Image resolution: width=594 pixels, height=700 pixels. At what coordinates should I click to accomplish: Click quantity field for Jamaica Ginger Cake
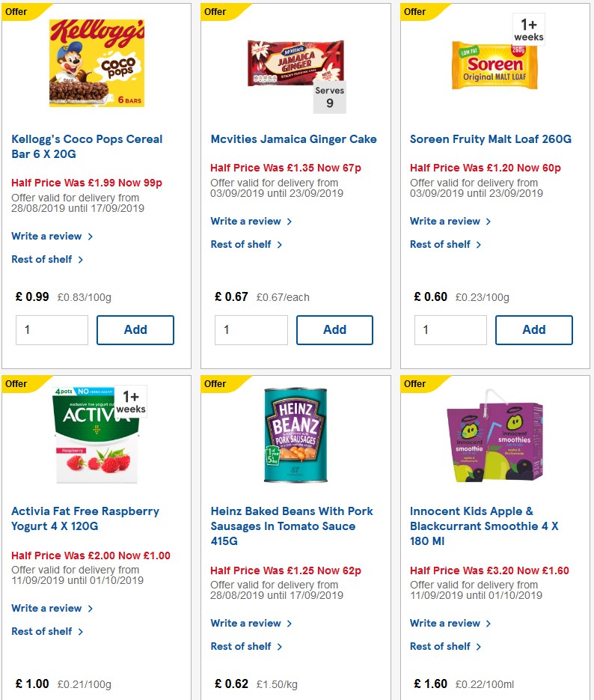pos(251,329)
